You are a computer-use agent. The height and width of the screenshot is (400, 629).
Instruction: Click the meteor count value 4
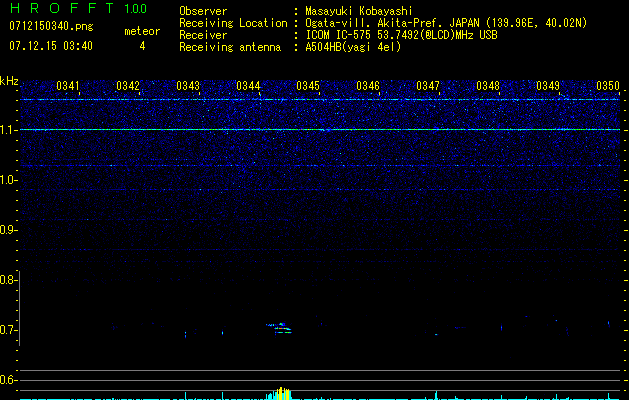(x=141, y=46)
